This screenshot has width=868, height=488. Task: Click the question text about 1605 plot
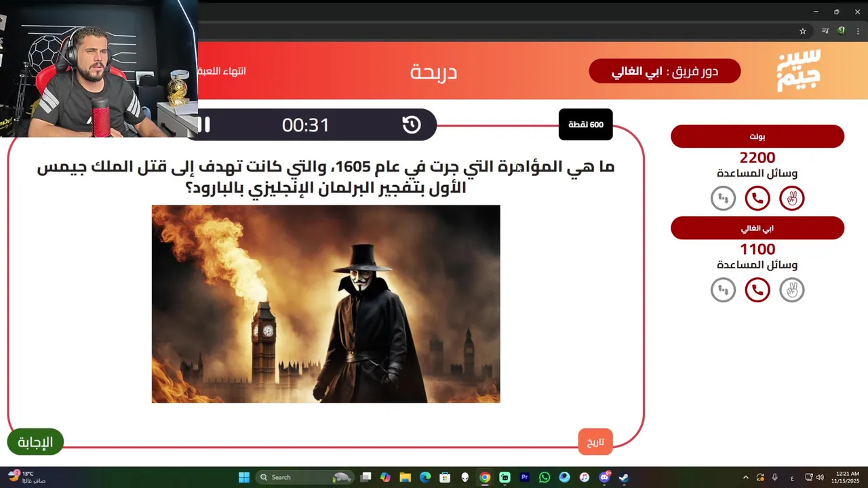click(x=325, y=178)
